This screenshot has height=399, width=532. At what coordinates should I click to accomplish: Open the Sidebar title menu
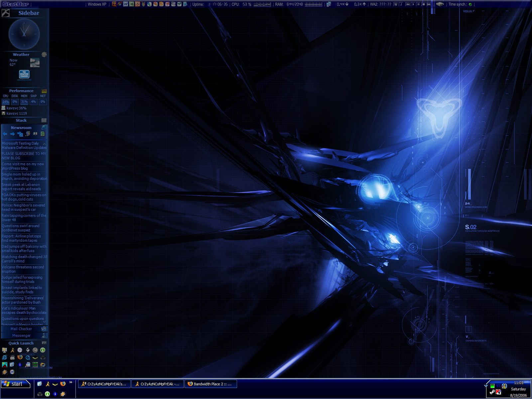[x=29, y=13]
